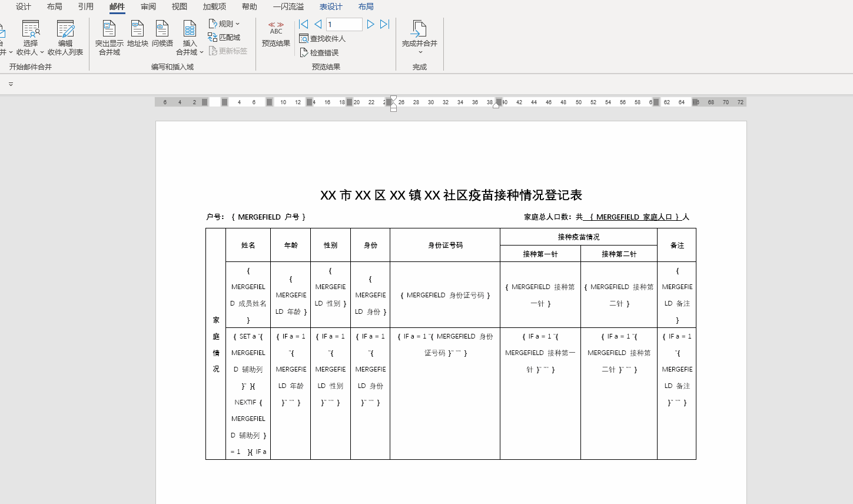
Task: Click 编辑收件人列表 icon
Action: point(65,28)
